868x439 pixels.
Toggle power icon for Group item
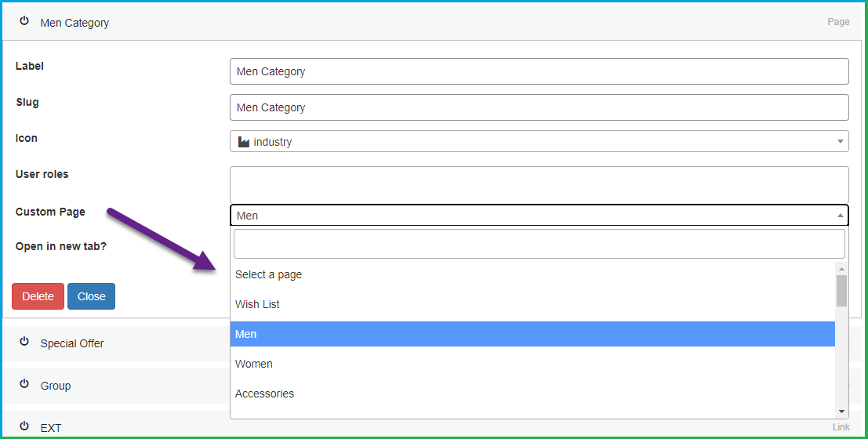click(24, 384)
